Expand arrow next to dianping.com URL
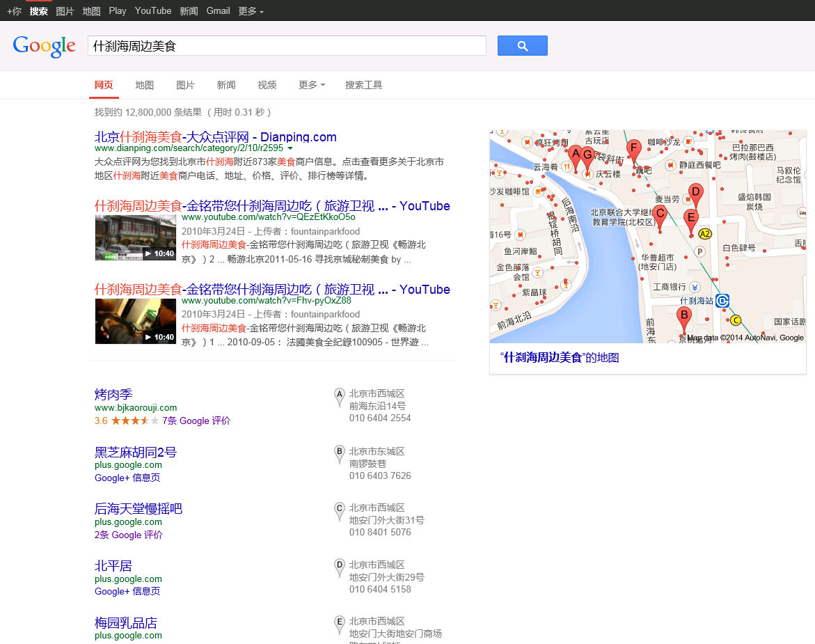The width and height of the screenshot is (815, 644). pyautogui.click(x=290, y=148)
